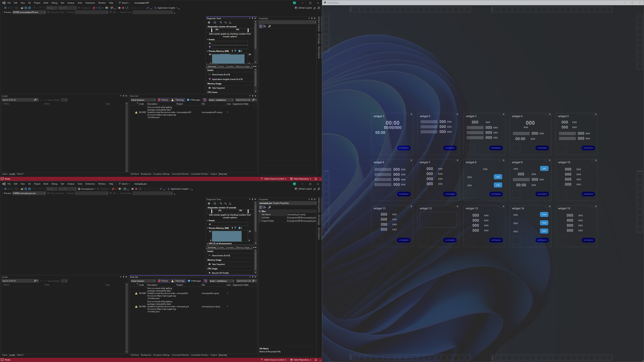Toggle 2 Warnings filter in moovpad_pro Error List
Image resolution: width=644 pixels, height=362 pixels.
(178, 281)
